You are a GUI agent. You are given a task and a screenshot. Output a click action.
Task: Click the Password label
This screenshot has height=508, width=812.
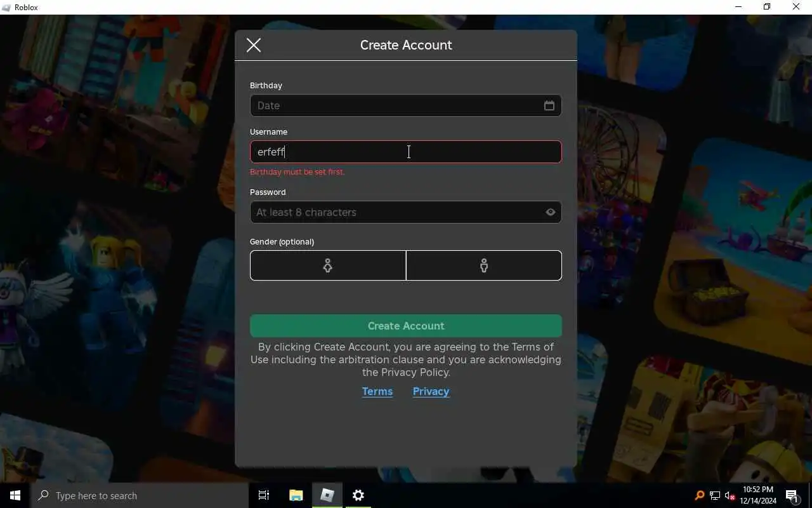(268, 192)
